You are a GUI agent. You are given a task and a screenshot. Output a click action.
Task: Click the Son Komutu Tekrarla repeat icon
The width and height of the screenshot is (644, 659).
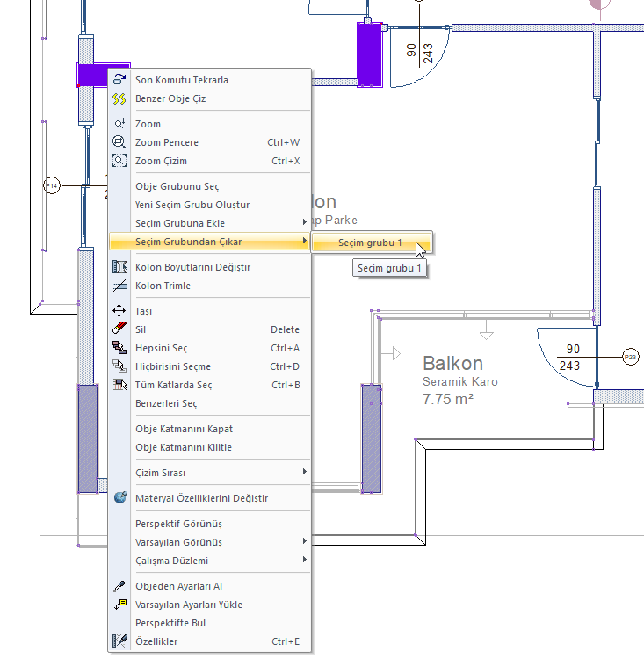click(x=119, y=80)
